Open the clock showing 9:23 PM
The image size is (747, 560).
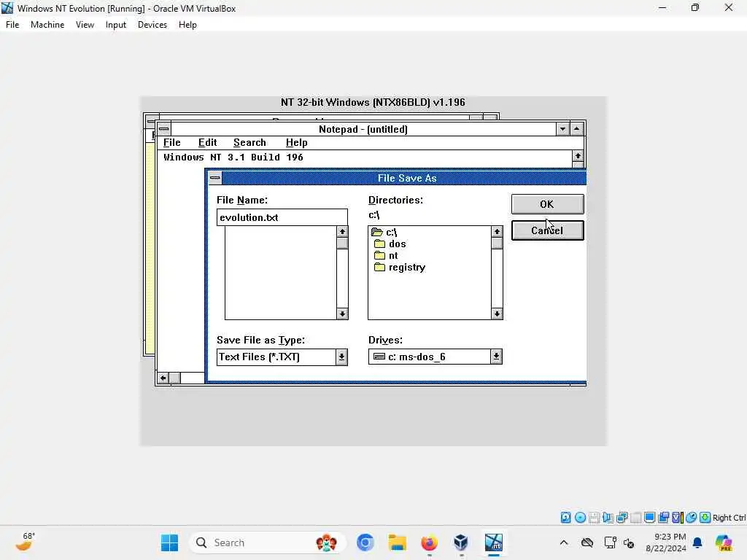[666, 542]
